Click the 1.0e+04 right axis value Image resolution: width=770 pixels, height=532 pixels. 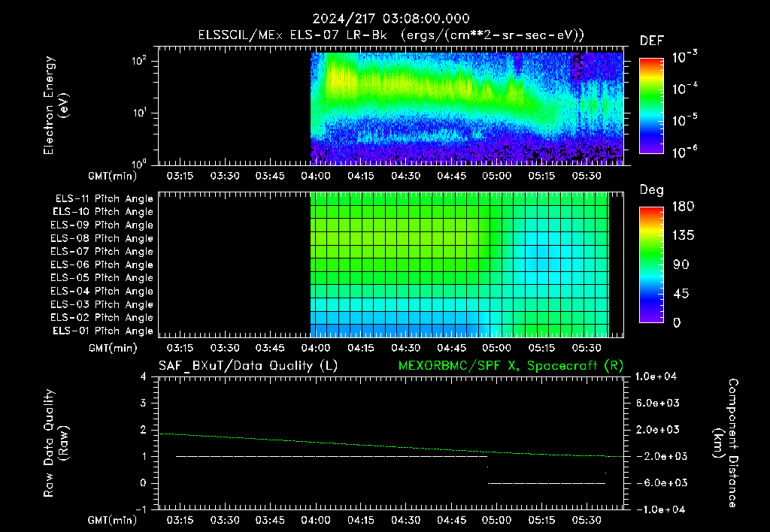(656, 376)
